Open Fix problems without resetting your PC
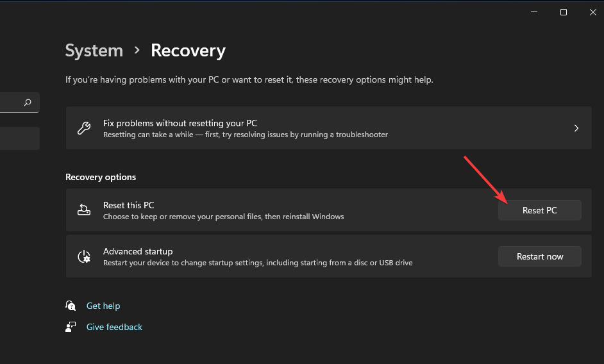Screen dimensions: 604x364 tap(180, 123)
